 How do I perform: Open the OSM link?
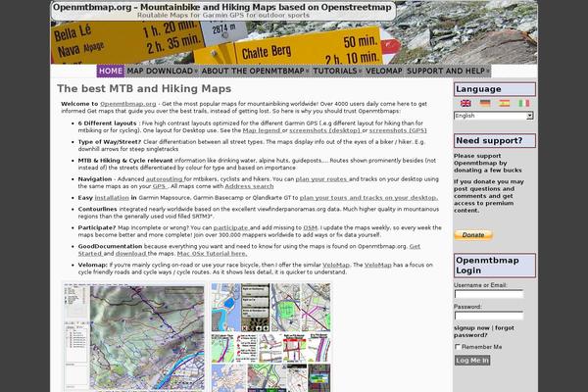click(x=310, y=227)
